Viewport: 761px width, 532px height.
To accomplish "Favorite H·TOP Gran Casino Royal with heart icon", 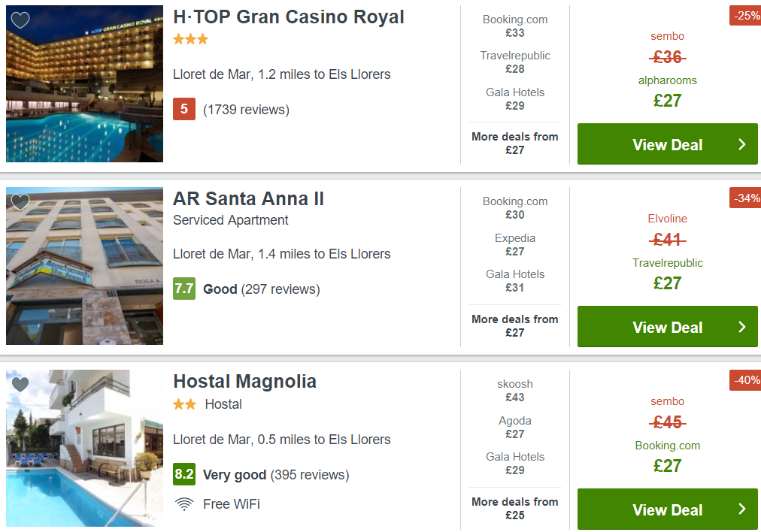I will [20, 20].
